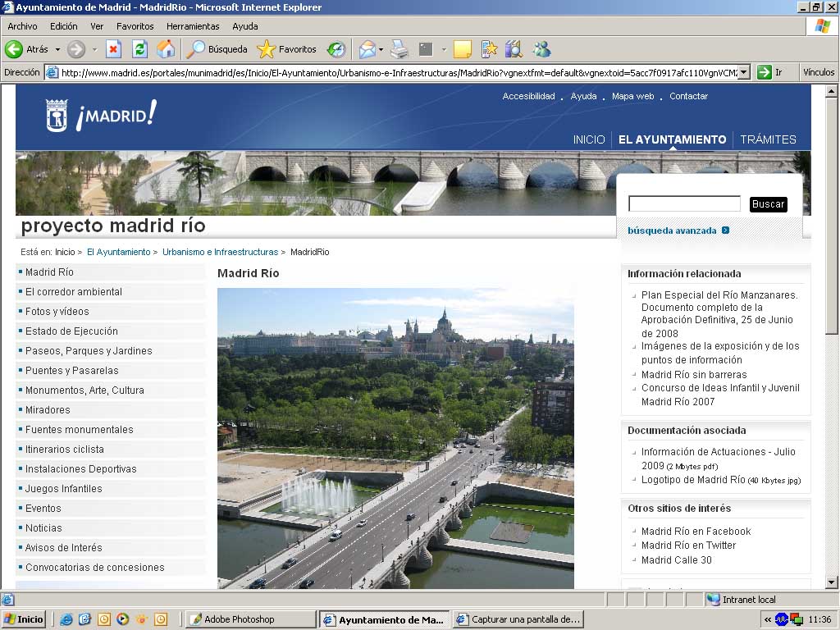Viewport: 840px width, 630px height.
Task: Click the Stop loading toolbar icon
Action: 113,49
